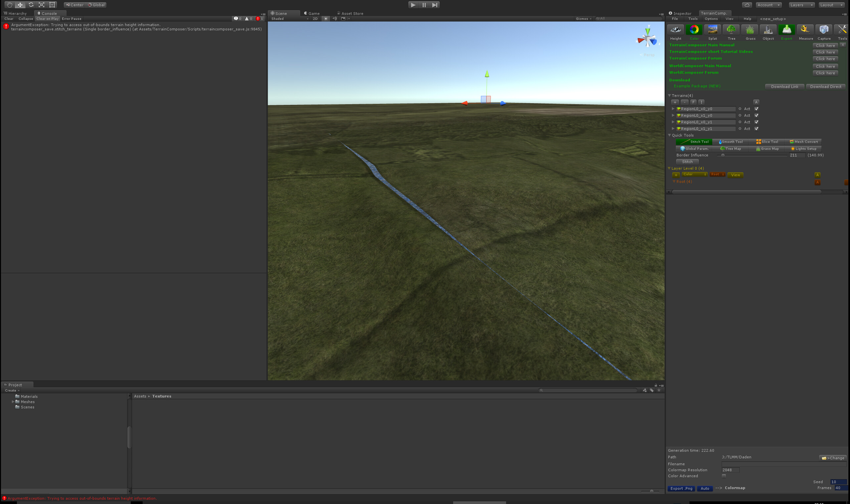Open the Root dropdown in Layer Level 0

coord(717,174)
